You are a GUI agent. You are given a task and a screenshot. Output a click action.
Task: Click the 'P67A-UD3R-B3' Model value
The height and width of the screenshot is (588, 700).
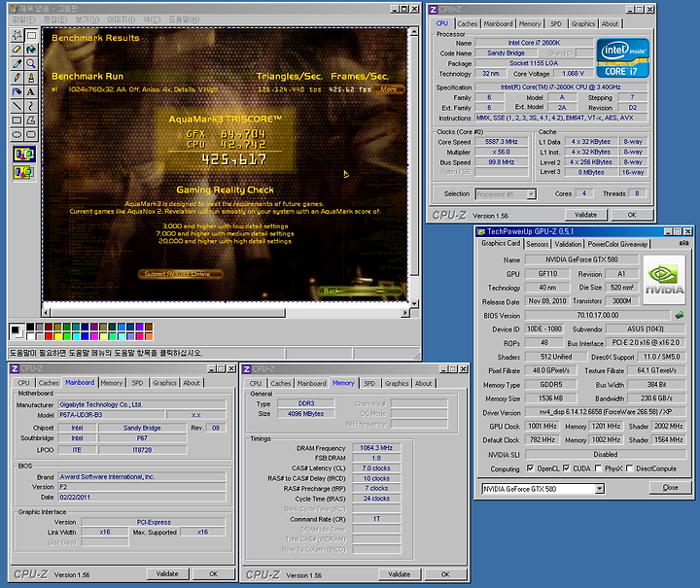click(112, 415)
